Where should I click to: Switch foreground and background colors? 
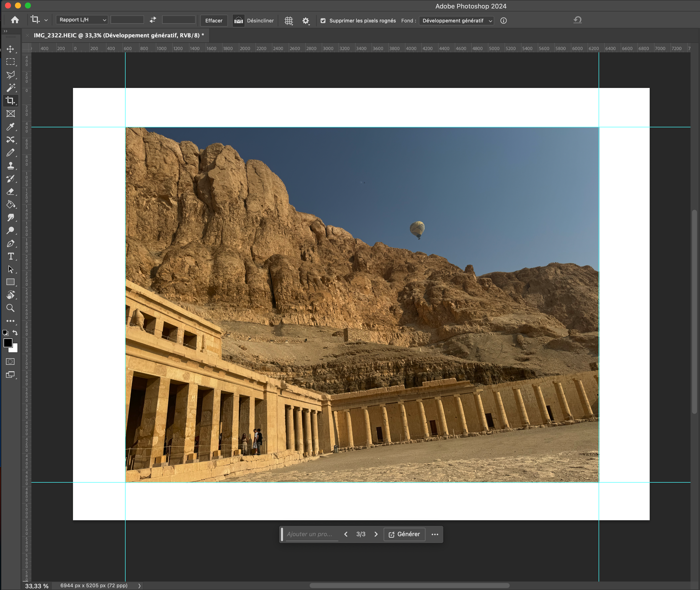click(15, 333)
